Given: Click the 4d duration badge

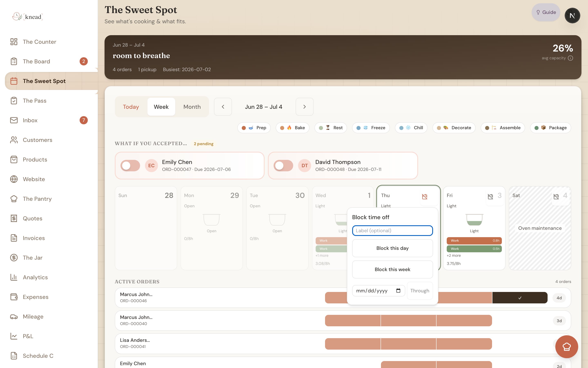Looking at the screenshot, I should coord(559,298).
